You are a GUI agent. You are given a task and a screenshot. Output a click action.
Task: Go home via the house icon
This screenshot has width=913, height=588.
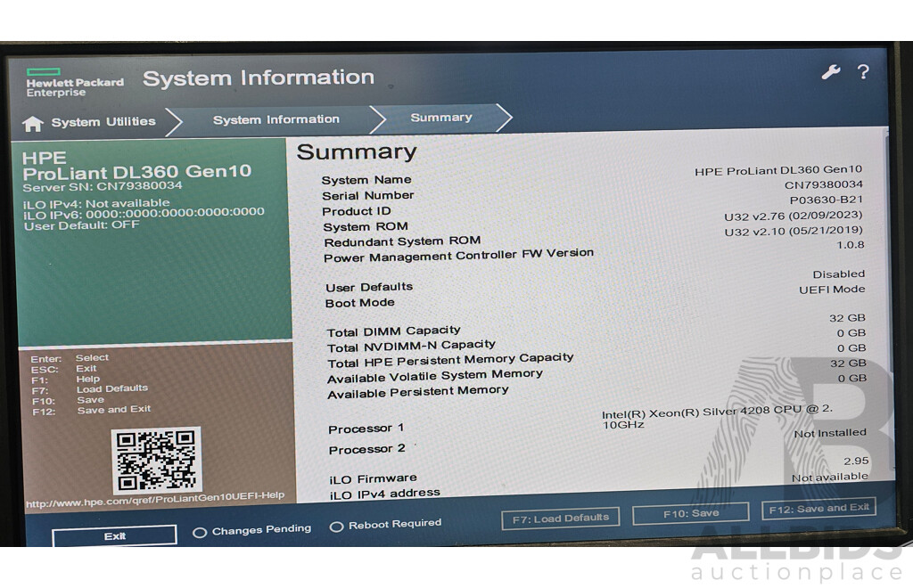[33, 123]
